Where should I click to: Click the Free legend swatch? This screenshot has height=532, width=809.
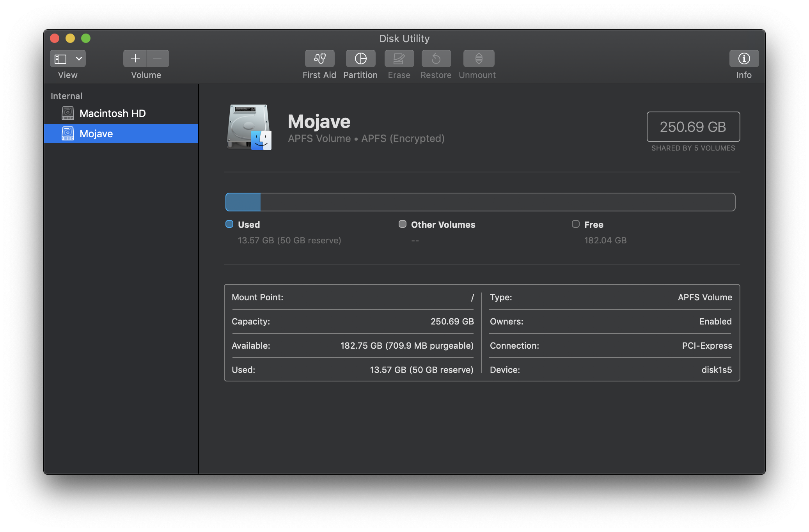[x=576, y=224]
